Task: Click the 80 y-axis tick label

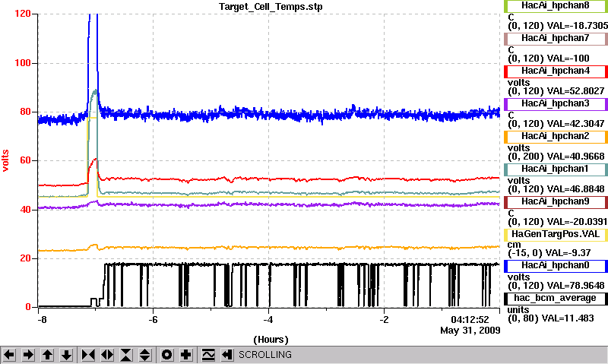Action: click(x=25, y=112)
